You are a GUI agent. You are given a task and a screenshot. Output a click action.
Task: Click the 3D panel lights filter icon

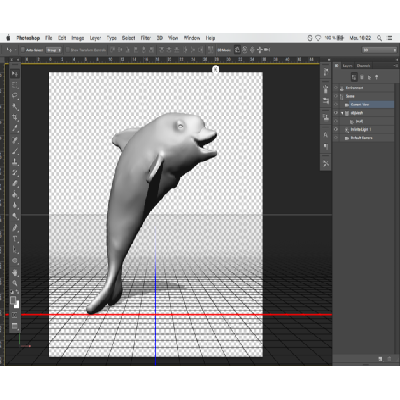(x=376, y=77)
